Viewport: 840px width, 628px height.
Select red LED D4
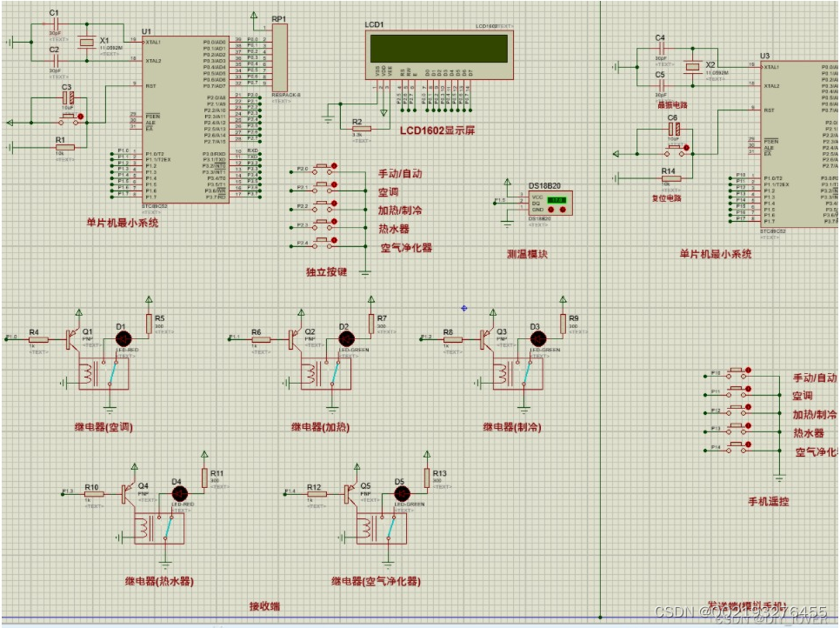[179, 493]
